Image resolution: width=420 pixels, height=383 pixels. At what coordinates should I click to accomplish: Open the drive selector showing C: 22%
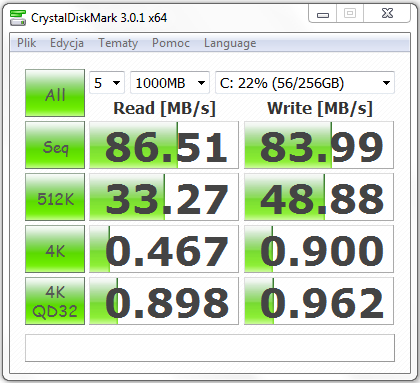pyautogui.click(x=305, y=83)
